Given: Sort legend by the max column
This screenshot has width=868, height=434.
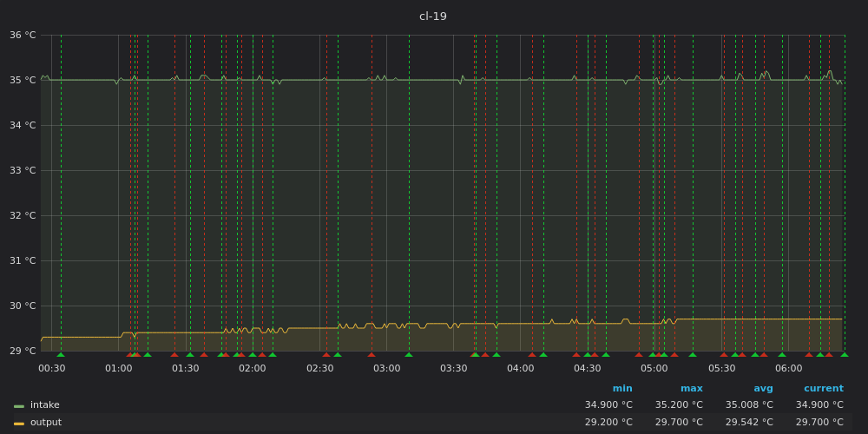Looking at the screenshot, I should pos(692,389).
